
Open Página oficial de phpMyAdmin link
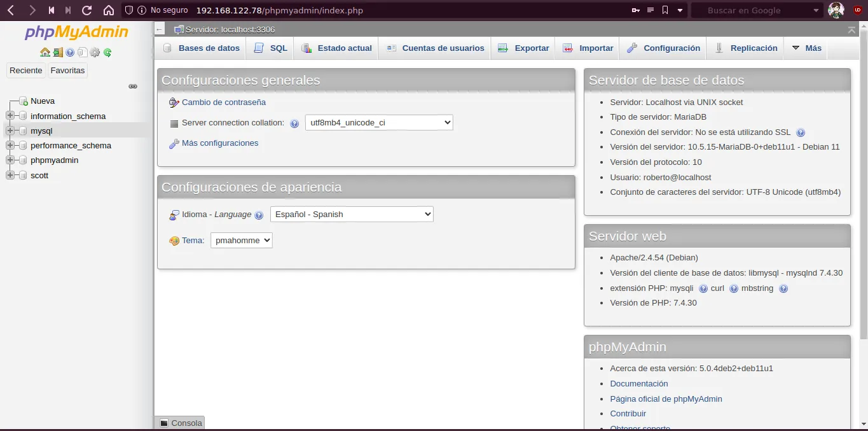(666, 399)
